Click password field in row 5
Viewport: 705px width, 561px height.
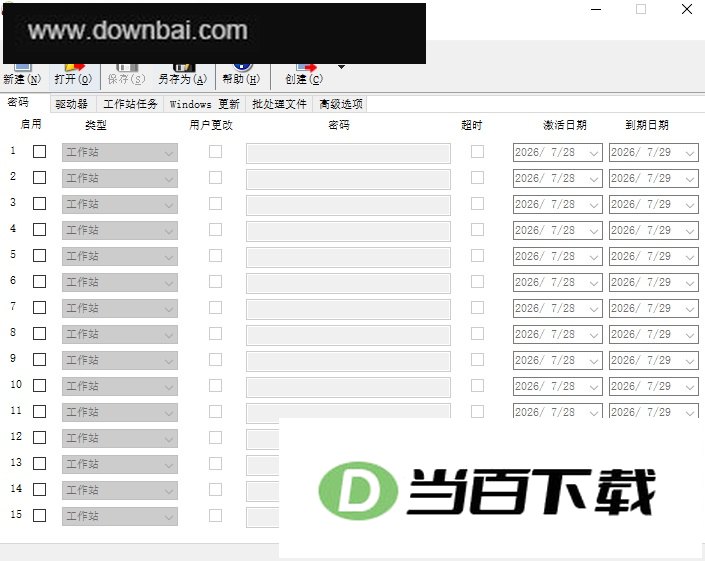[348, 257]
